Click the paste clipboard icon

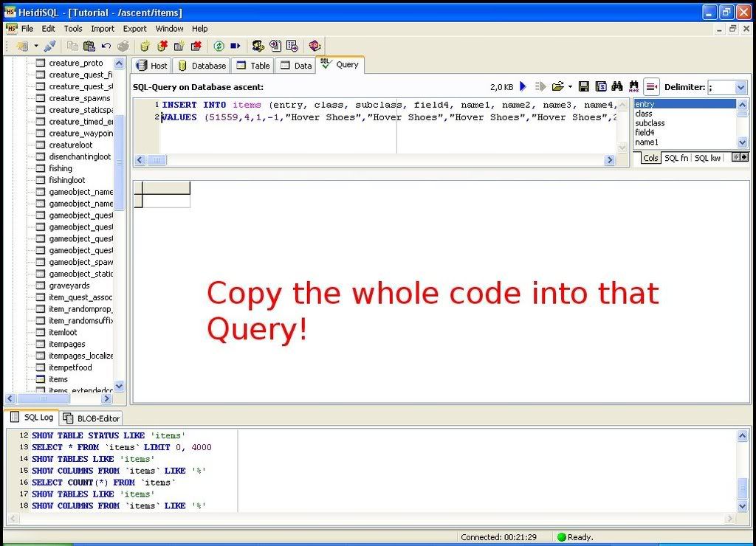(89, 46)
